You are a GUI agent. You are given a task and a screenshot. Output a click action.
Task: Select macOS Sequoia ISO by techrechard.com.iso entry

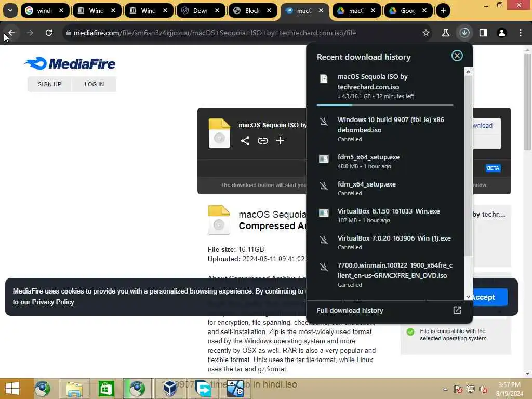[385, 86]
